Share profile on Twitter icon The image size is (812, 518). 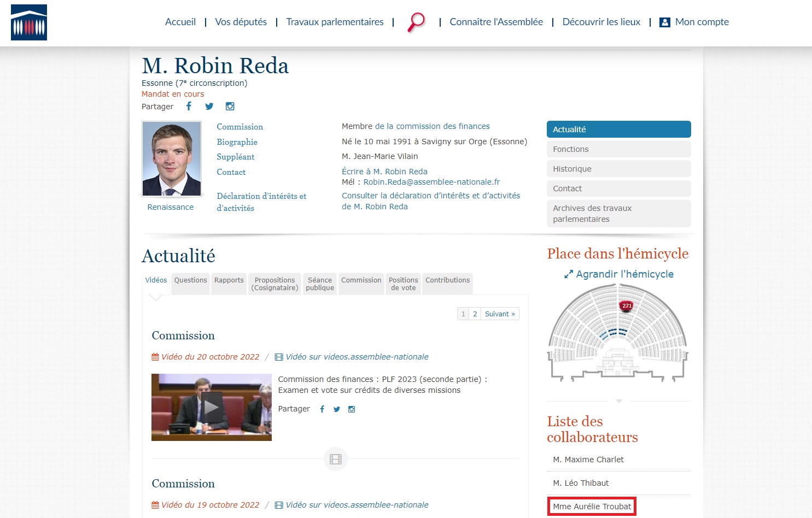pyautogui.click(x=209, y=107)
